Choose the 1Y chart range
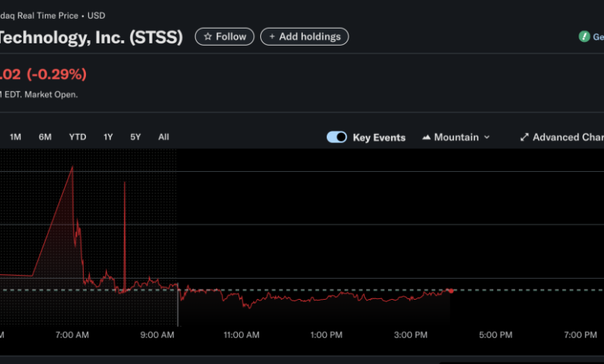This screenshot has height=364, width=604. [x=108, y=137]
